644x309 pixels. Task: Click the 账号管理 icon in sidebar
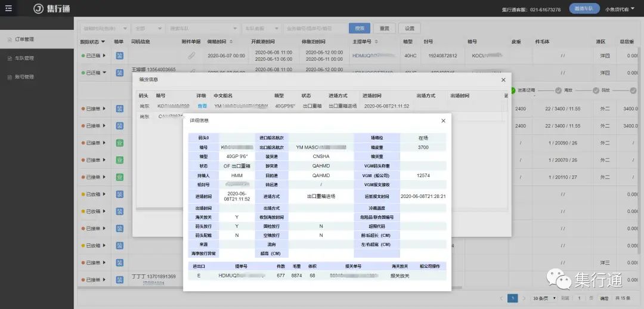(x=10, y=77)
